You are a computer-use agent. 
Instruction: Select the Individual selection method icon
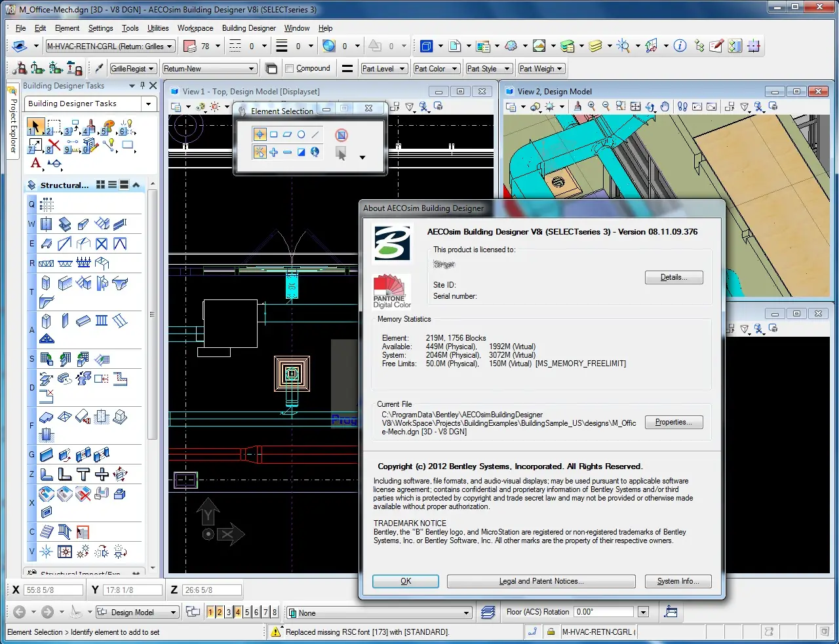pyautogui.click(x=260, y=134)
